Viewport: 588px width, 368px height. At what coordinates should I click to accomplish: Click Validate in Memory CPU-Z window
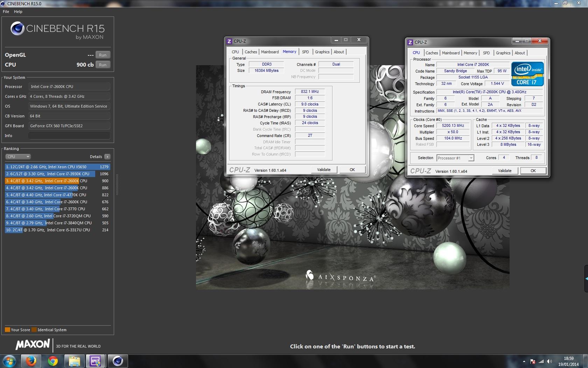324,170
